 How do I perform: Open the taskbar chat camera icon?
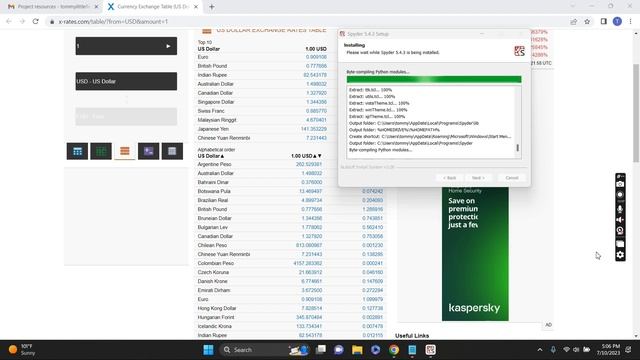pyautogui.click(x=339, y=350)
